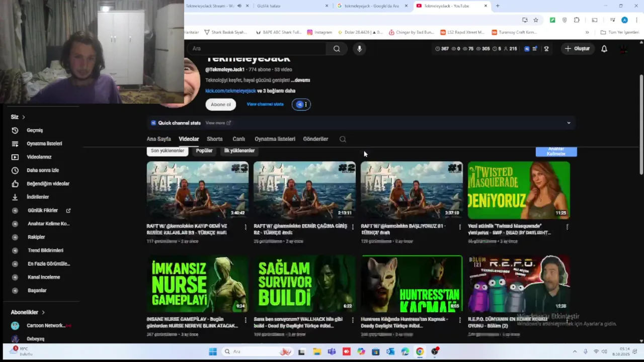
Task: Open Daha sonra izle in sidebar
Action: pyautogui.click(x=42, y=170)
